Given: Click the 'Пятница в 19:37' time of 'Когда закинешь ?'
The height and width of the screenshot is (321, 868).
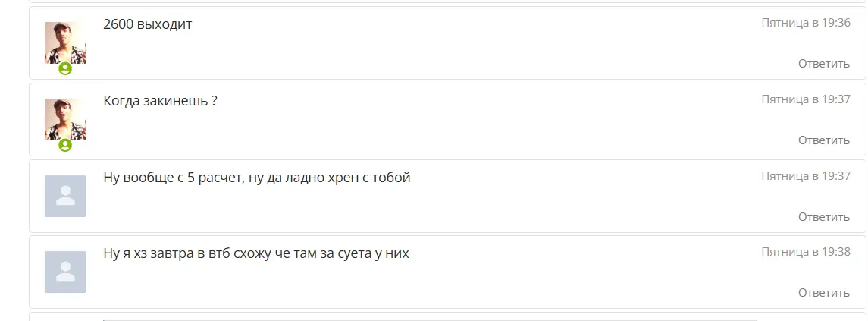Looking at the screenshot, I should point(806,100).
